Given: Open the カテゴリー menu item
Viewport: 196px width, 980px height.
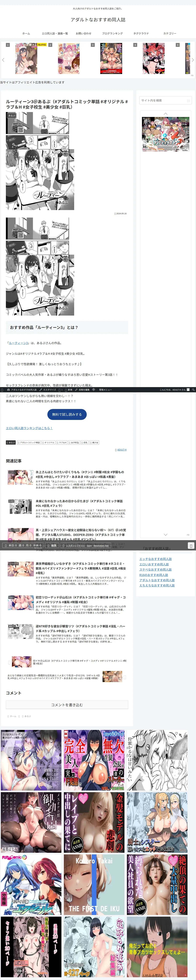Looking at the screenshot, I should click(x=170, y=33).
